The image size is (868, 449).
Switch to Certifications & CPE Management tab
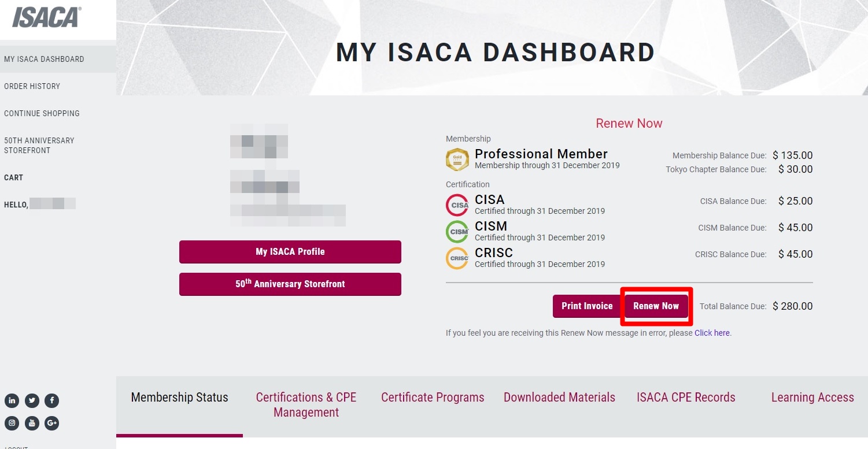click(306, 405)
